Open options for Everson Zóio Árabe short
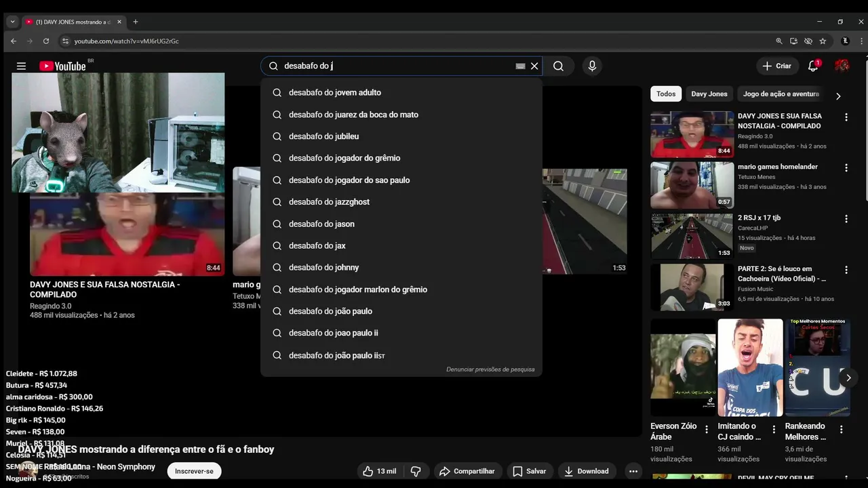The image size is (868, 488). [707, 429]
